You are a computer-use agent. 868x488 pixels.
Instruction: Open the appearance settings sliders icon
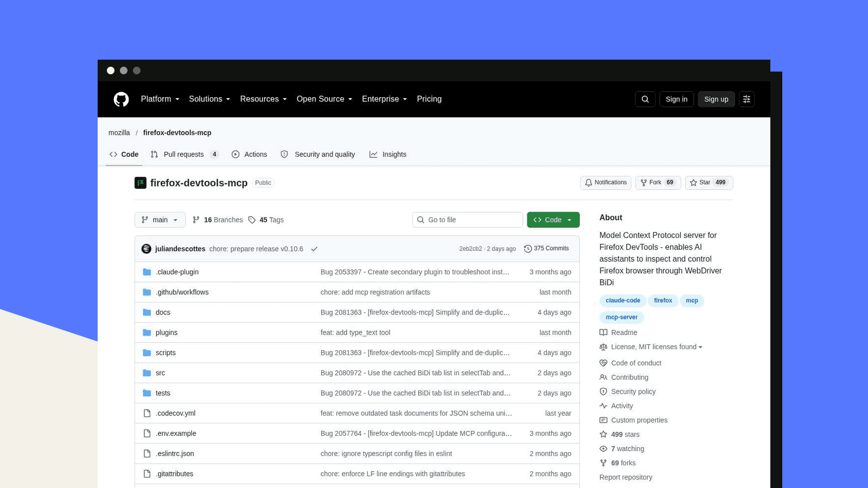746,99
